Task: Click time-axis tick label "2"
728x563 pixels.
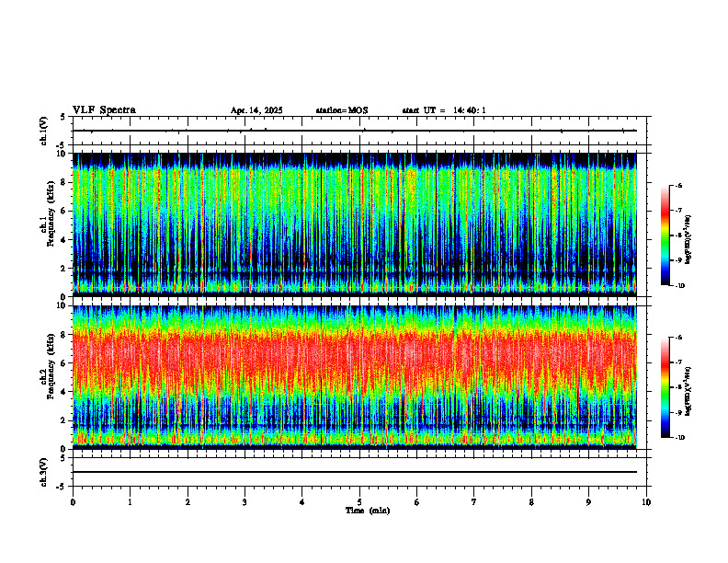Action: [x=188, y=502]
